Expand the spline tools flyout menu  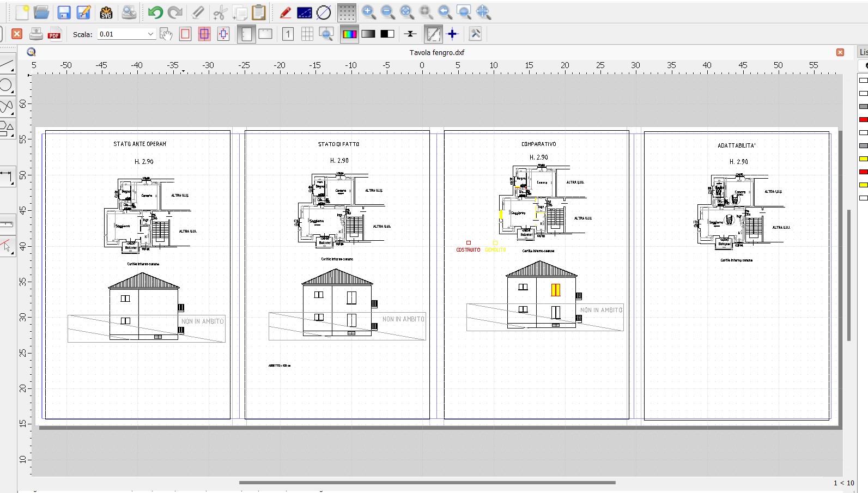point(7,106)
